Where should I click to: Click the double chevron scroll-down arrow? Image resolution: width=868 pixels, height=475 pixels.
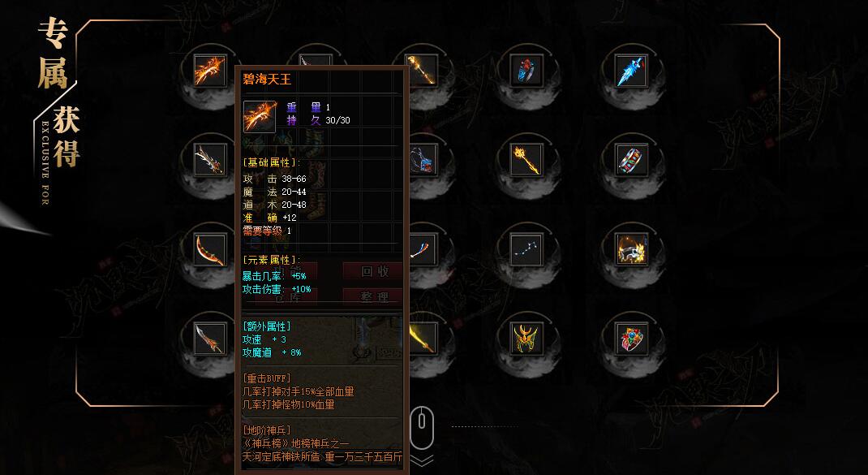coord(422,461)
